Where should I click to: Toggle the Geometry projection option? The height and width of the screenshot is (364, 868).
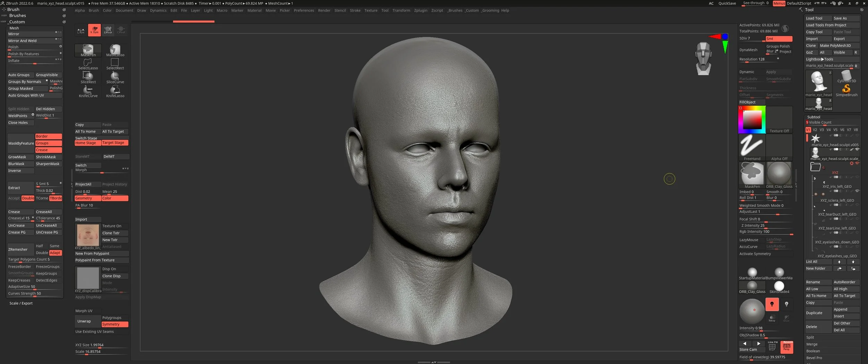88,198
